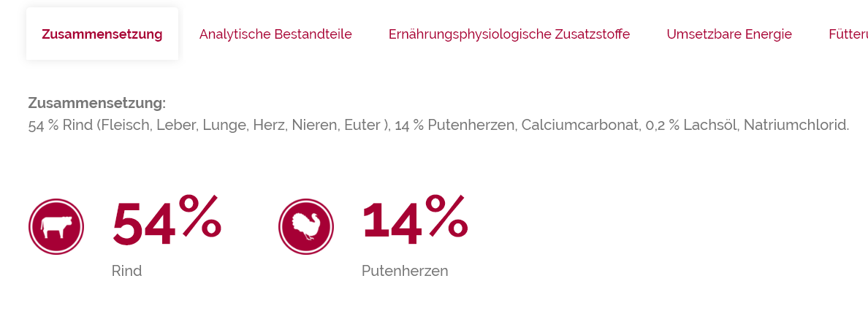868x319 pixels.
Task: Click the word Lunge in the ingredients
Action: [x=223, y=126]
